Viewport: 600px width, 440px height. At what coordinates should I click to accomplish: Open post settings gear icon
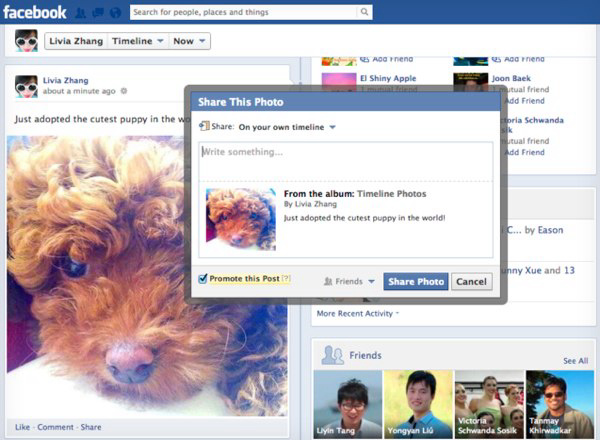click(124, 91)
